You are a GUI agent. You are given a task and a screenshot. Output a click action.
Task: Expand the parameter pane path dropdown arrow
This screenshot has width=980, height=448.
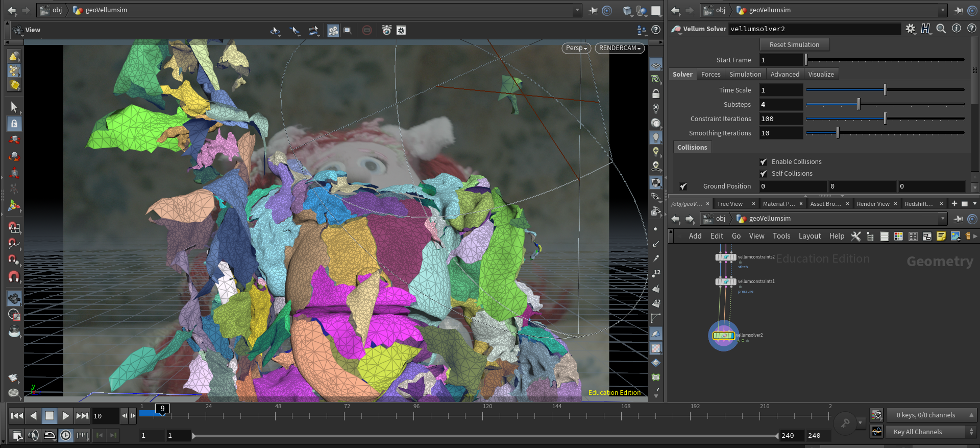point(942,10)
